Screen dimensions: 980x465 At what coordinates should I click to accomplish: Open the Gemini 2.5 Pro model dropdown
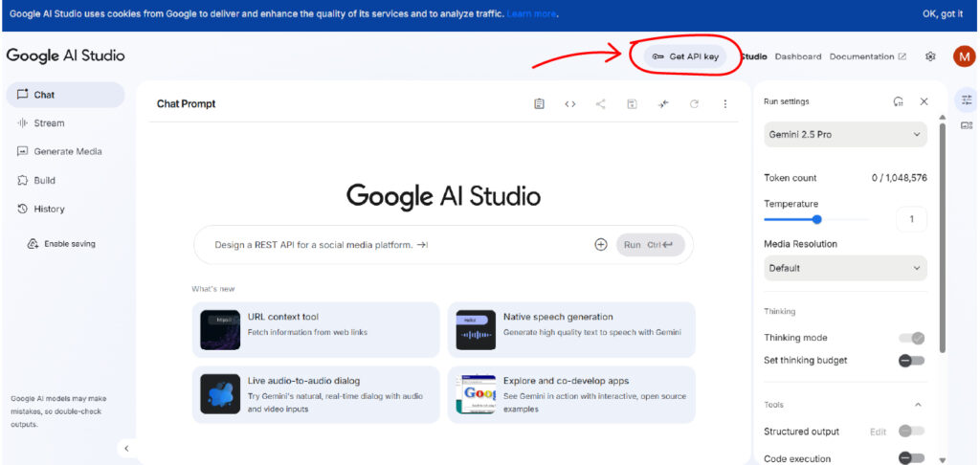pos(845,135)
